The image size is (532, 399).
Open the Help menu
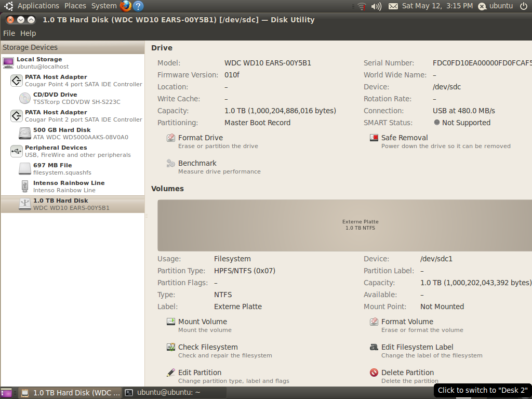point(28,33)
